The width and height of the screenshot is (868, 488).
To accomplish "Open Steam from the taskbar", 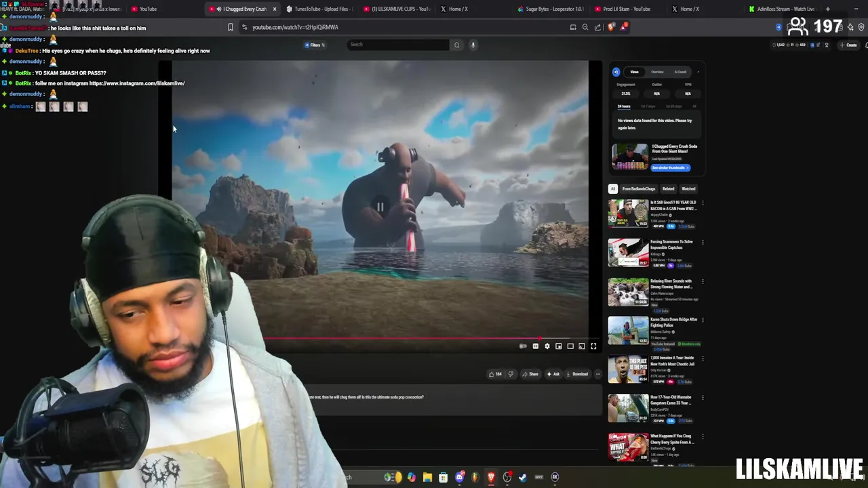I will (x=523, y=477).
